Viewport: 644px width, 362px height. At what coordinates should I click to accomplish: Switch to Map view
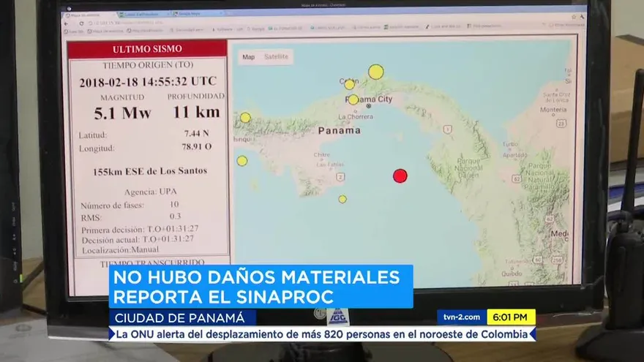point(249,57)
